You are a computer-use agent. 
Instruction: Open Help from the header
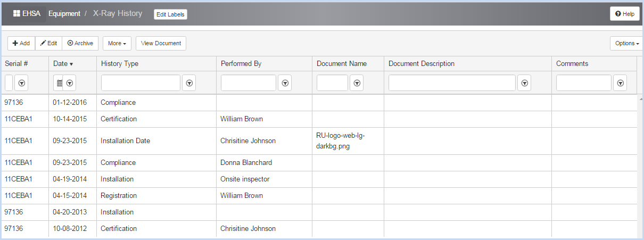625,14
